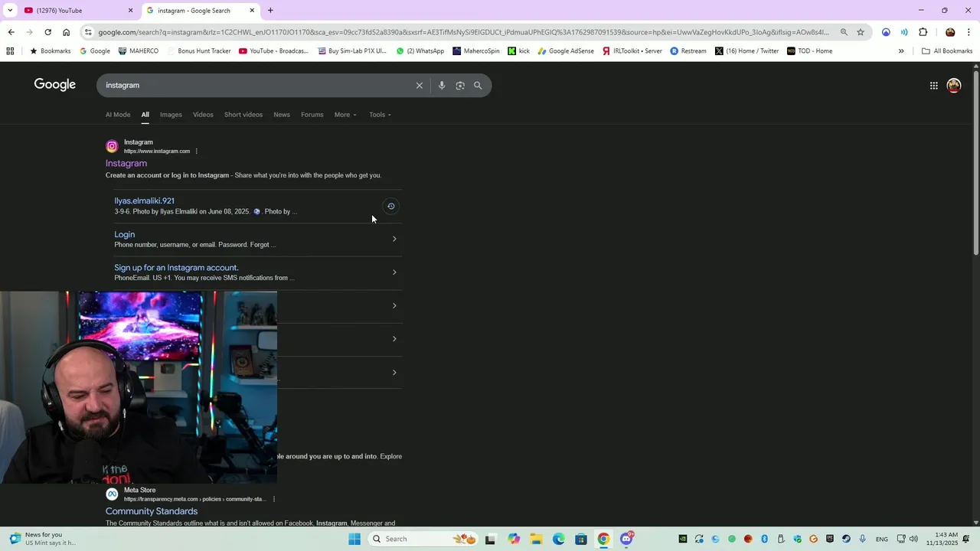The image size is (980, 551).
Task: Open the (2) WhatsApp bookmark
Action: coord(420,51)
